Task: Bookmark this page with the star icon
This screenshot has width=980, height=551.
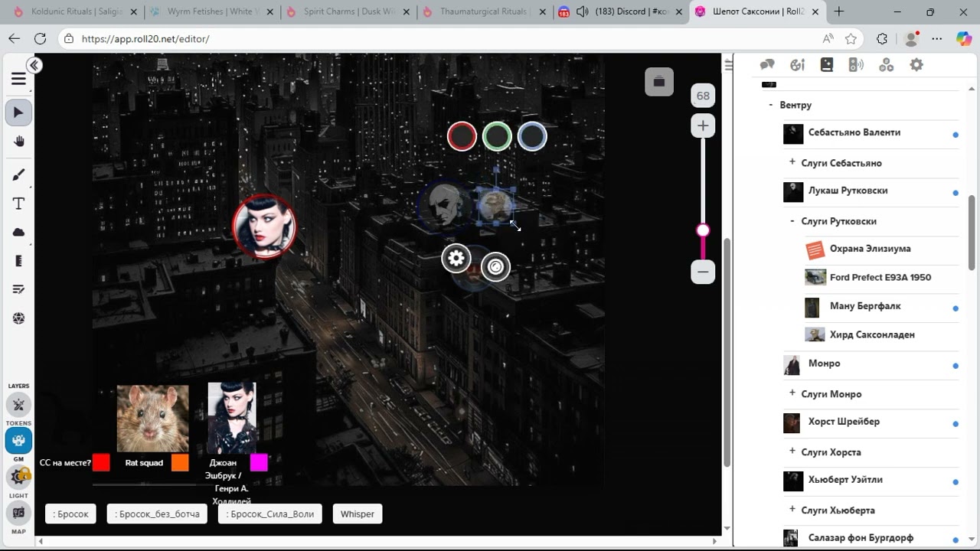Action: (851, 38)
